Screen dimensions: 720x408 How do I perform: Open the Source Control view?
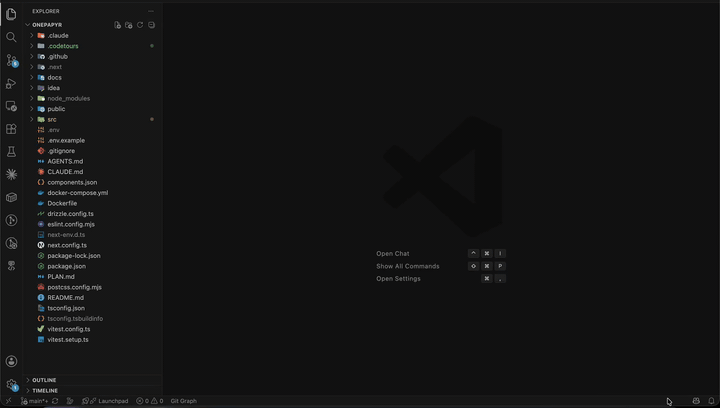point(11,60)
